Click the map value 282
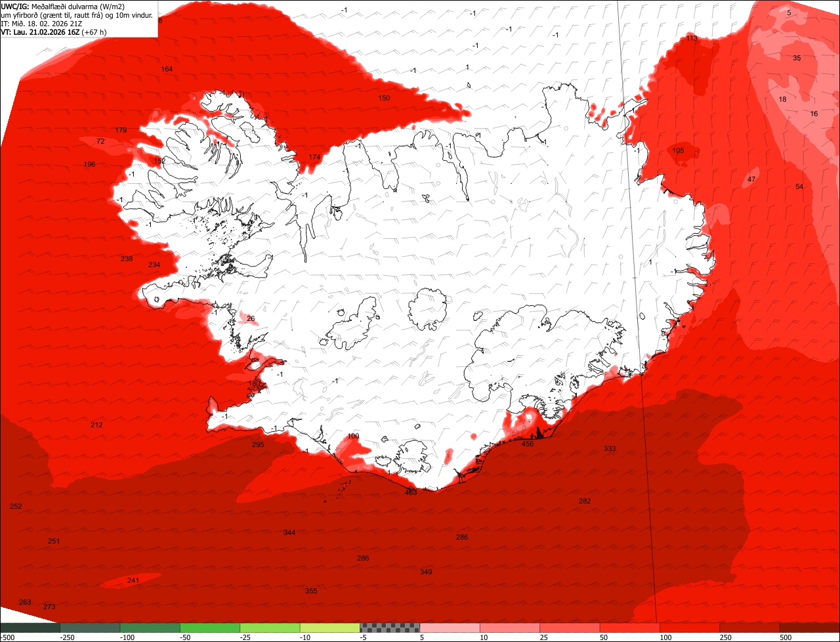Viewport: 840px width, 642px height. [585, 501]
